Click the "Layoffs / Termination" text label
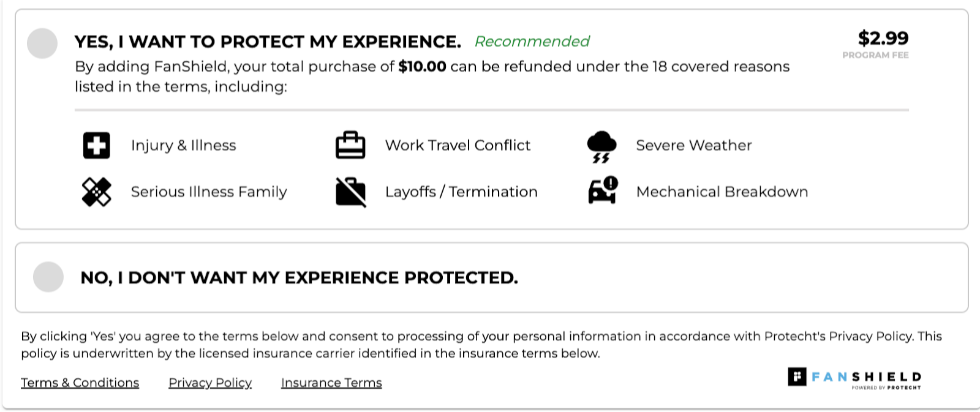 [x=461, y=192]
